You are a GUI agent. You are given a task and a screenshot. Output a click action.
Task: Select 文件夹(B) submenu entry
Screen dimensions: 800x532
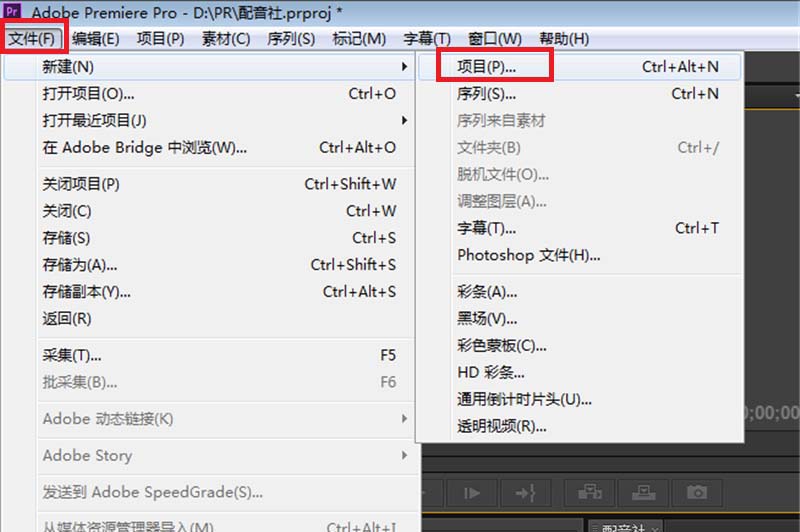[580, 147]
